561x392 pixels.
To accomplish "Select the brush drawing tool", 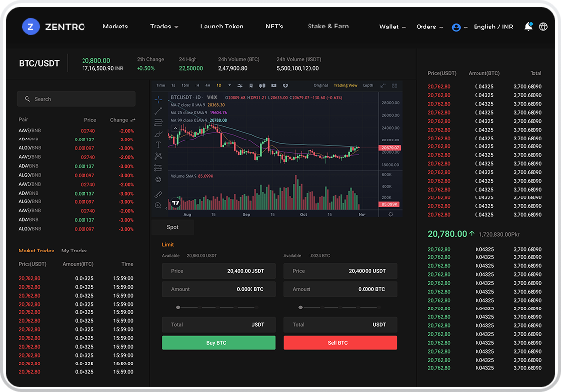I will pos(158,134).
